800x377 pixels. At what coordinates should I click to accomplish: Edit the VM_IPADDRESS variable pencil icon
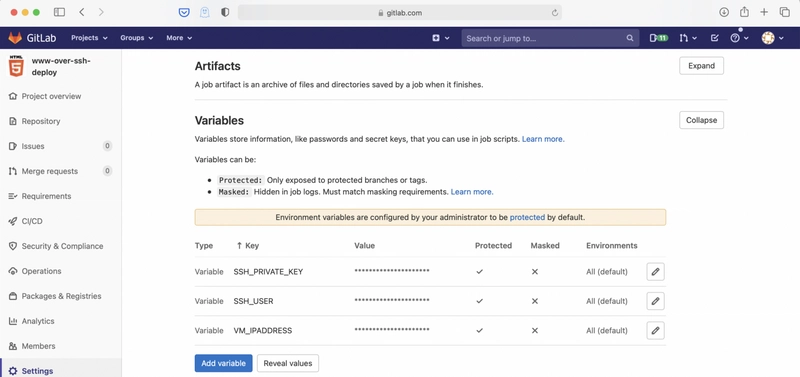pos(655,331)
